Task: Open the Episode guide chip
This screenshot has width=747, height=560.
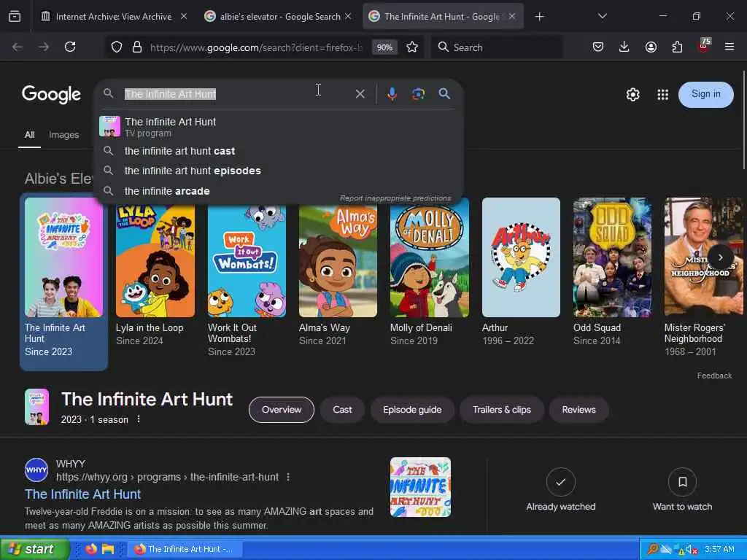Action: (412, 410)
